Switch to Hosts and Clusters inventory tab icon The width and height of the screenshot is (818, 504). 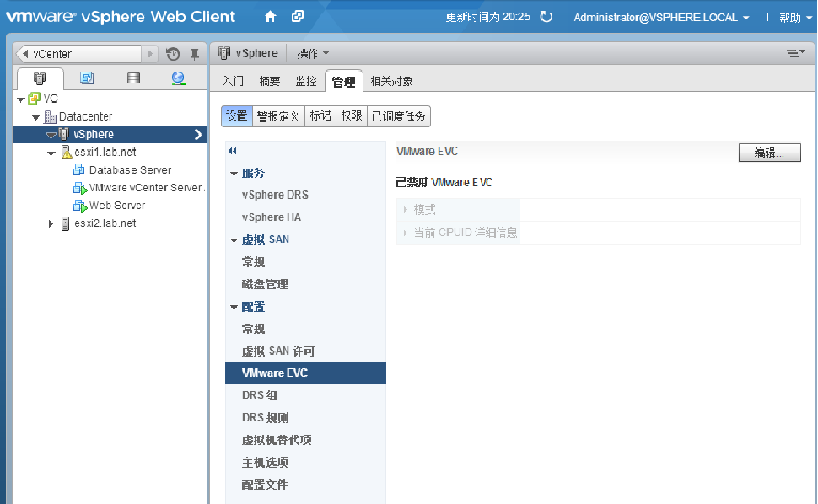(x=40, y=78)
